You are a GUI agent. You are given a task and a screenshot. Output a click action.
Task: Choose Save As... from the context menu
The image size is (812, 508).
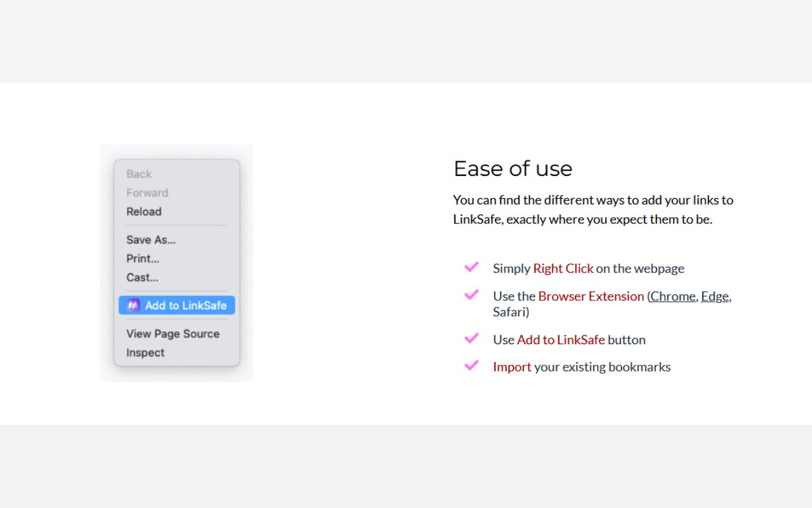pos(151,240)
